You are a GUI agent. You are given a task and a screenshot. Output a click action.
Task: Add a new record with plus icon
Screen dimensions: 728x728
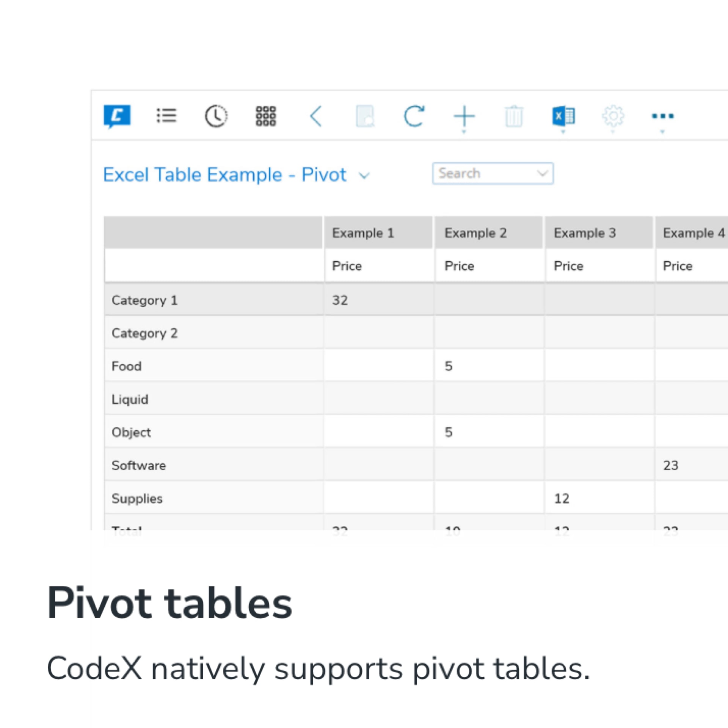point(464,116)
